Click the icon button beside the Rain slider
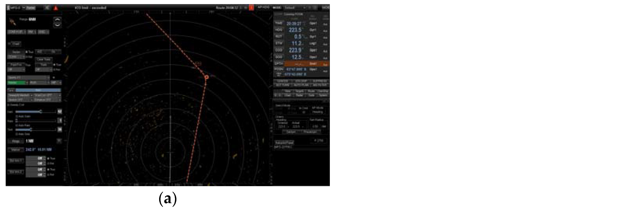This screenshot has height=210, width=644. (60, 121)
